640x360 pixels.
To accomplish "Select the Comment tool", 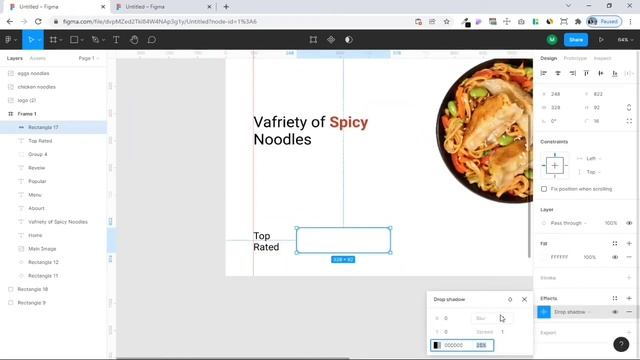I will [x=152, y=40].
